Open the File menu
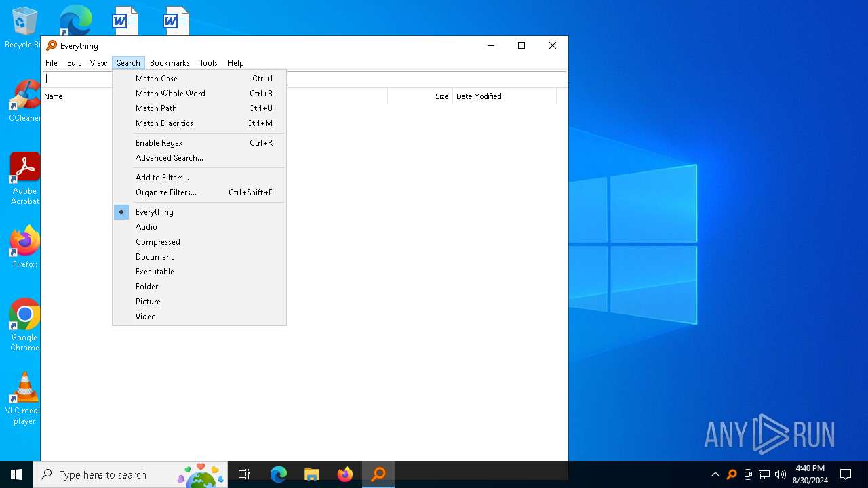The image size is (868, 488). [52, 63]
